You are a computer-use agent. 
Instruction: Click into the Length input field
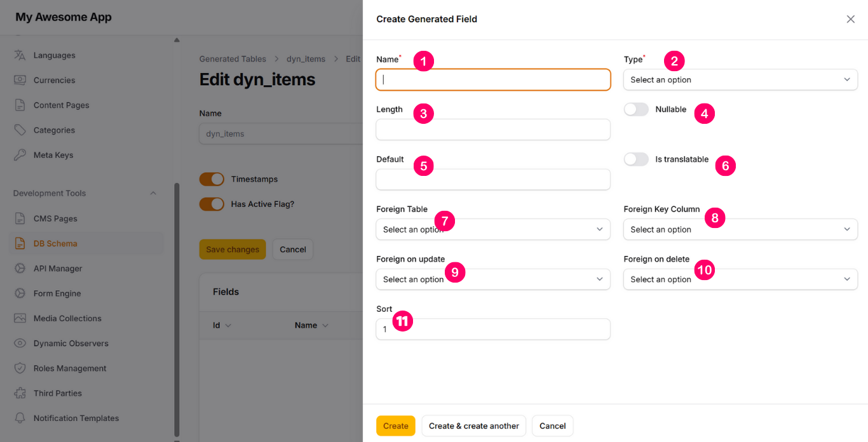coord(492,130)
